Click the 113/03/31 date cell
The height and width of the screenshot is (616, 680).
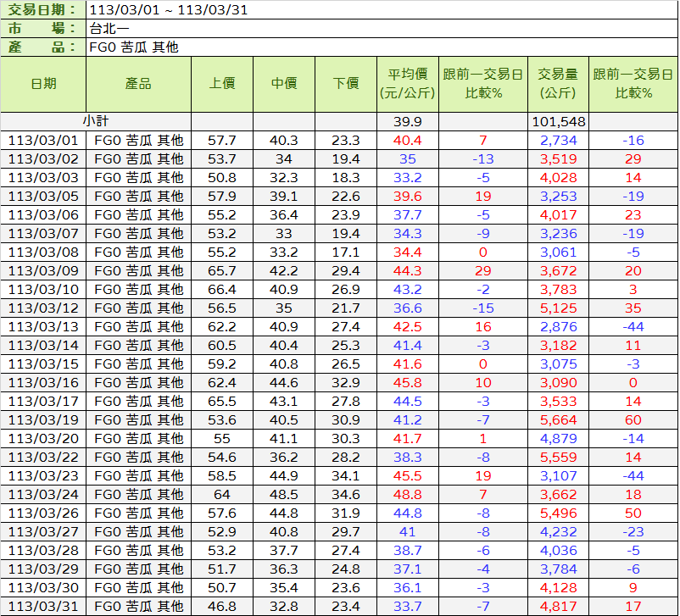[43, 607]
